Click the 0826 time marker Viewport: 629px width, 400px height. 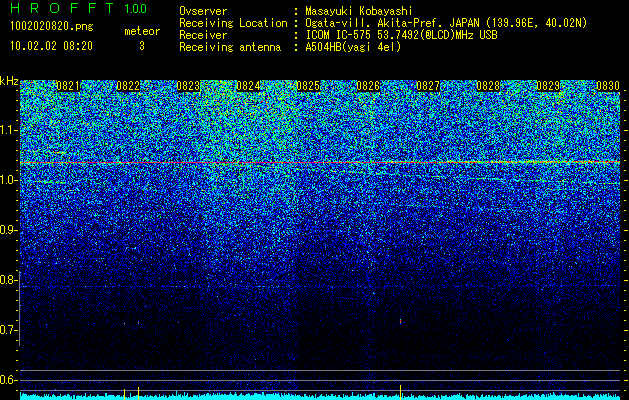(368, 86)
